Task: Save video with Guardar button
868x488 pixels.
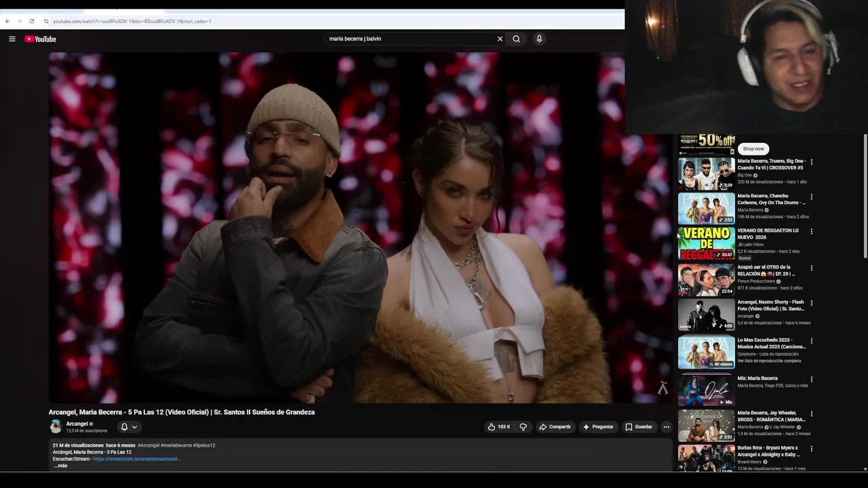Action: (639, 427)
